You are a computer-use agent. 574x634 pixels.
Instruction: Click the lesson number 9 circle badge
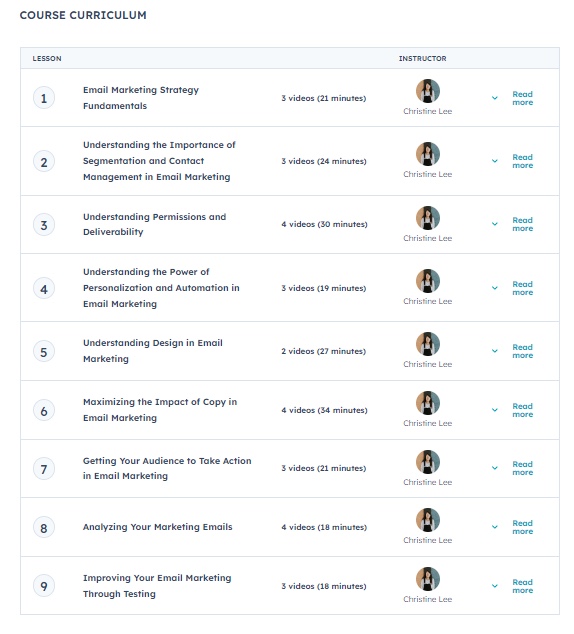tap(44, 586)
